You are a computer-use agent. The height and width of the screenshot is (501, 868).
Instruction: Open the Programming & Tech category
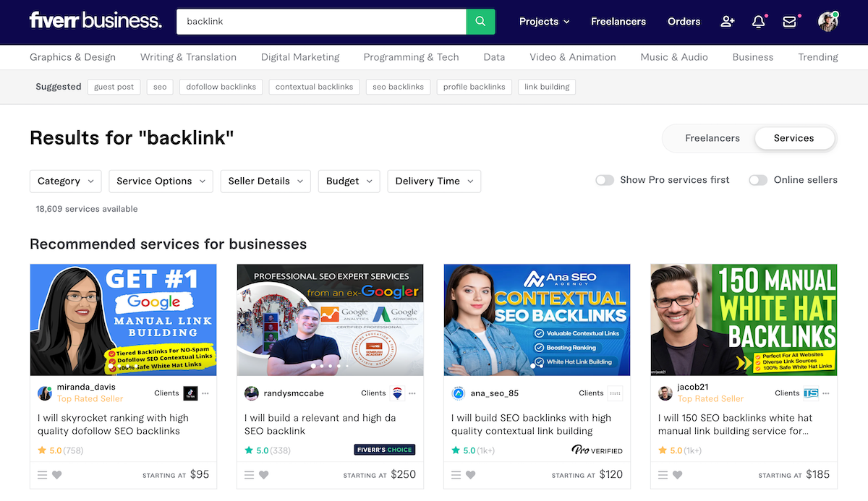[411, 57]
